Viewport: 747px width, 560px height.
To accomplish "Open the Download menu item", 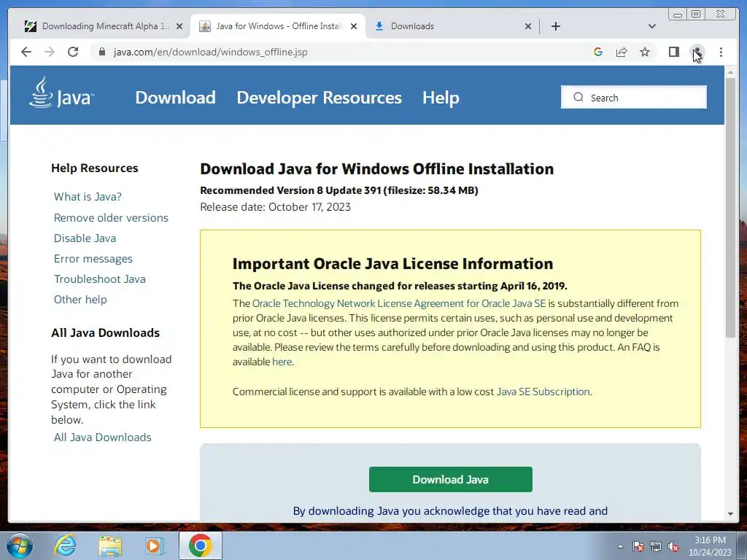I will 175,98.
